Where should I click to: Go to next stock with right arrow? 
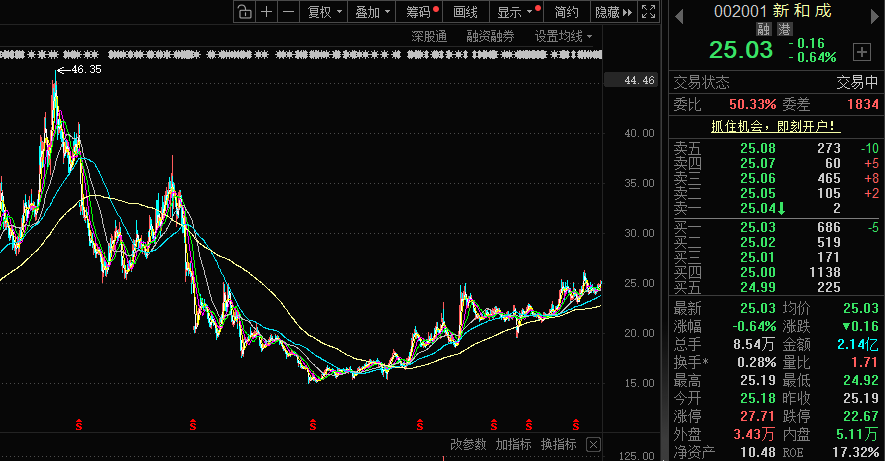(x=875, y=12)
